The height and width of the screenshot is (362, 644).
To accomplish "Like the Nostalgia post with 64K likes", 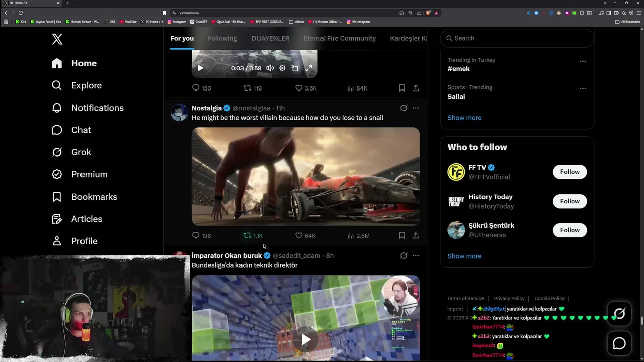I will point(305,235).
